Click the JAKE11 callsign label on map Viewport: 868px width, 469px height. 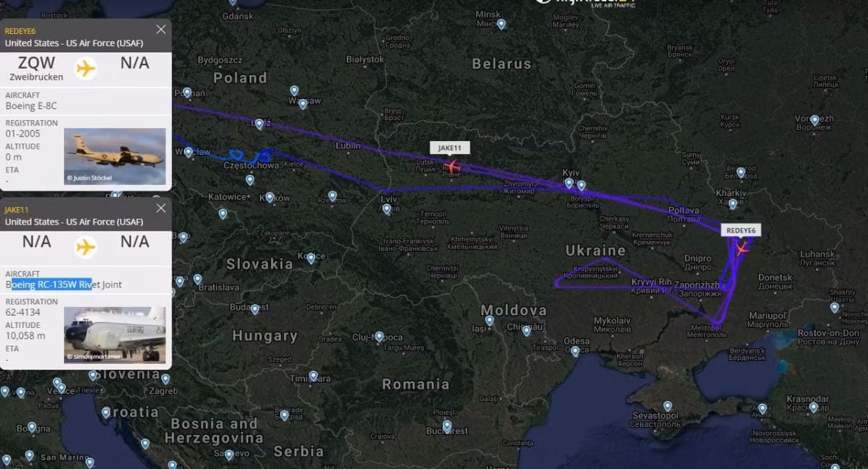pos(450,148)
